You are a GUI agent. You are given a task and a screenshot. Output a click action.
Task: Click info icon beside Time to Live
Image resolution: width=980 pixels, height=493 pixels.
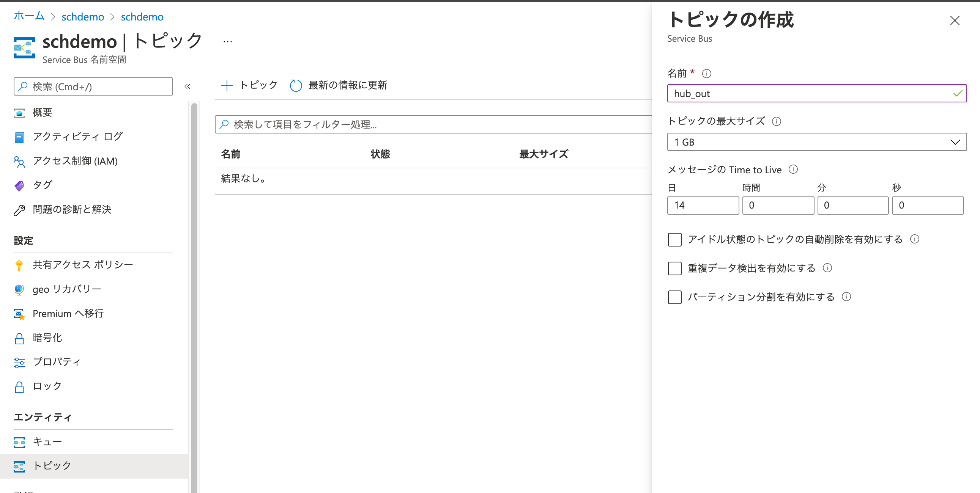pyautogui.click(x=793, y=169)
